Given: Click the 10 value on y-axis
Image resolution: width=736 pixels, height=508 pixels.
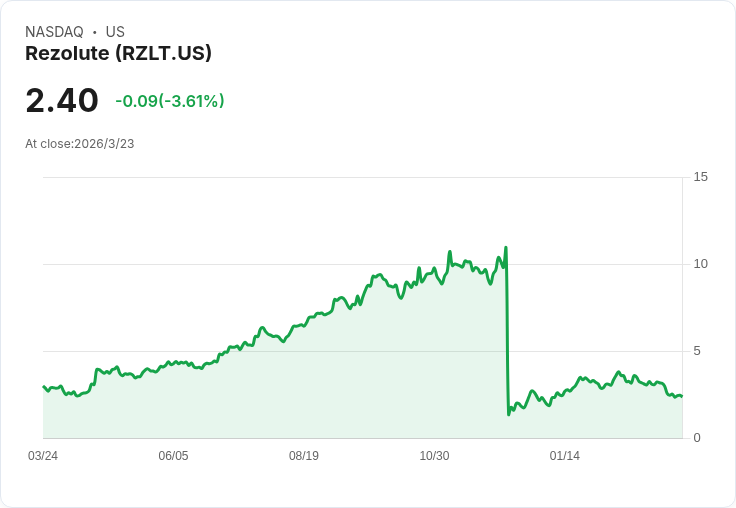Looking at the screenshot, I should click(701, 264).
